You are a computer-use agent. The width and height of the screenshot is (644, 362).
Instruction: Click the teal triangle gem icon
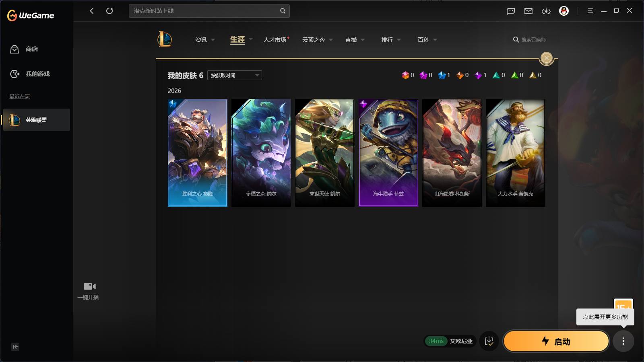coord(496,75)
